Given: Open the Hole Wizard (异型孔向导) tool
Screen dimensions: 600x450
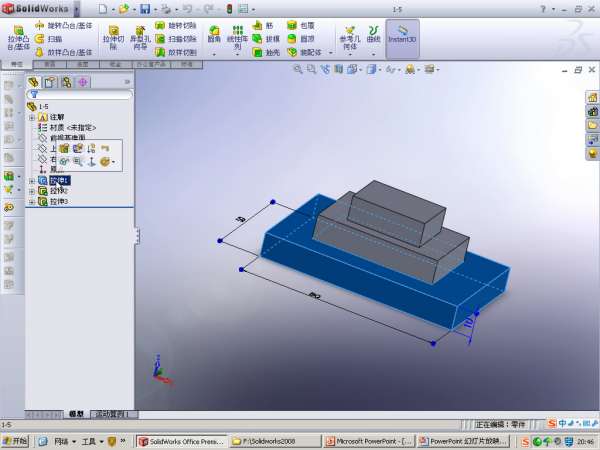Looking at the screenshot, I should pyautogui.click(x=140, y=38).
